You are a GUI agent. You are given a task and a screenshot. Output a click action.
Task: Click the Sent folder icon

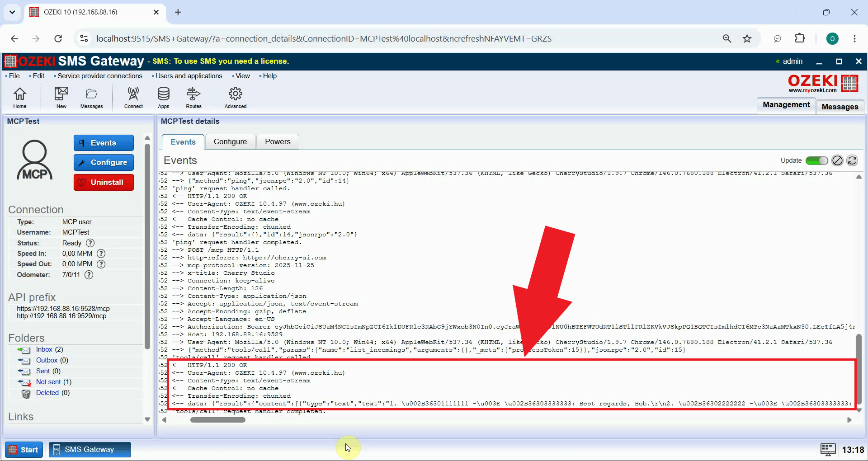(24, 372)
